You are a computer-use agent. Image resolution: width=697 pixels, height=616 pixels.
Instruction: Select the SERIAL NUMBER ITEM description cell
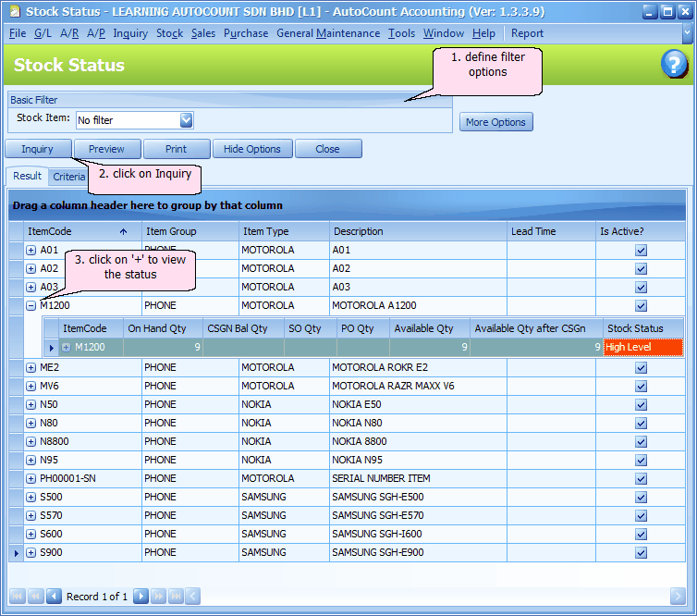click(418, 478)
